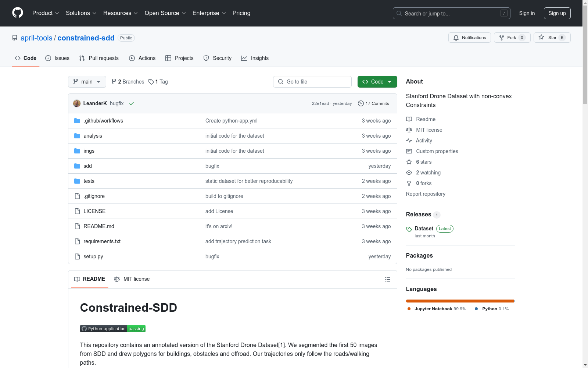Click the Report repository link
The height and width of the screenshot is (368, 588).
pos(426,194)
